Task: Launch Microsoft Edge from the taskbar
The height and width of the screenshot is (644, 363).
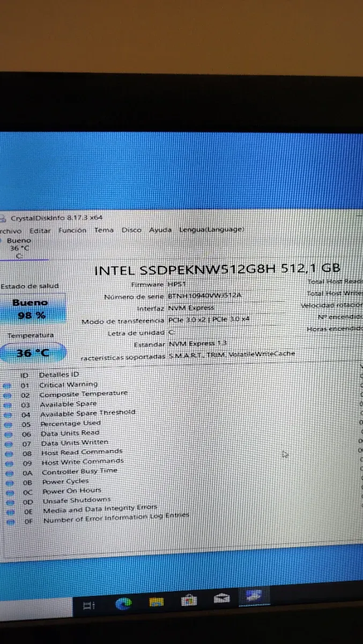Action: point(123,603)
